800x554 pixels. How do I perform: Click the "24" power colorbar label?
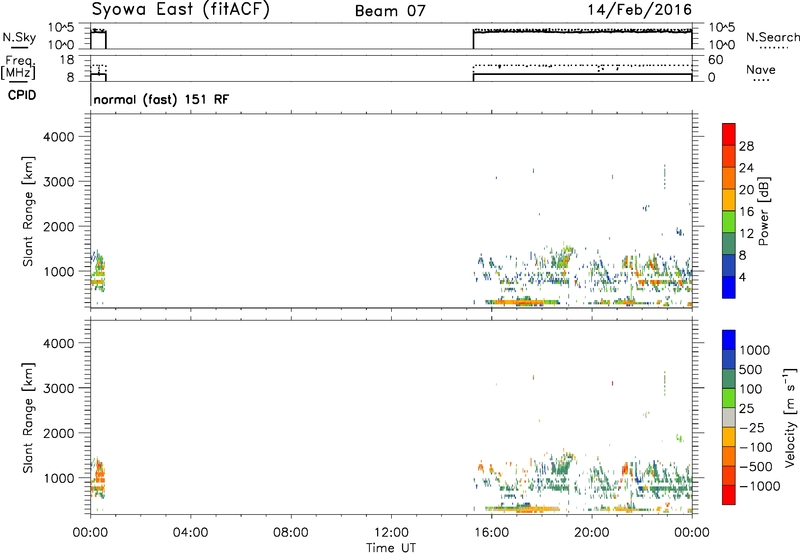[746, 168]
